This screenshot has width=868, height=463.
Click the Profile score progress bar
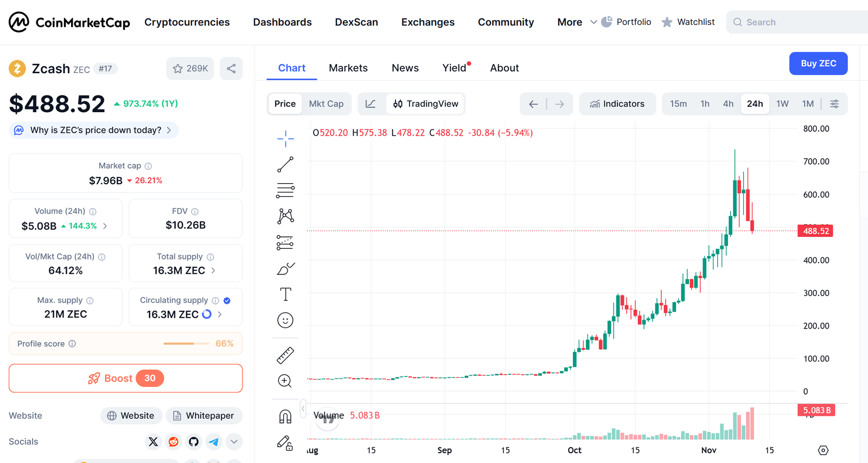coord(186,344)
